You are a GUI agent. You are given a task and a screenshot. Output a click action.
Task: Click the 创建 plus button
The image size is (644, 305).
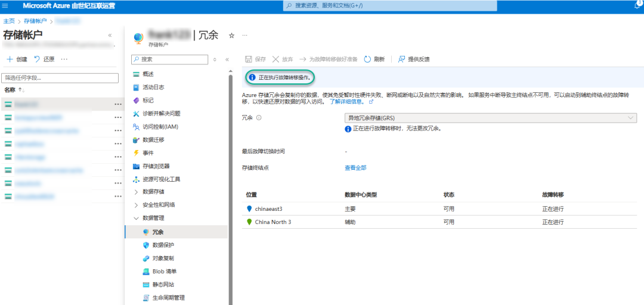[17, 59]
